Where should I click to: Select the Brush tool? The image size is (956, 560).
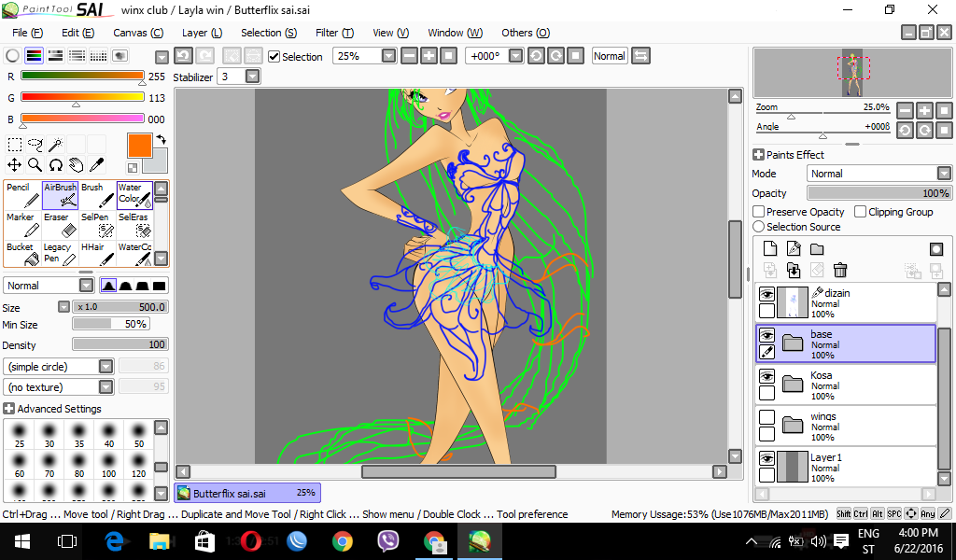[97, 195]
